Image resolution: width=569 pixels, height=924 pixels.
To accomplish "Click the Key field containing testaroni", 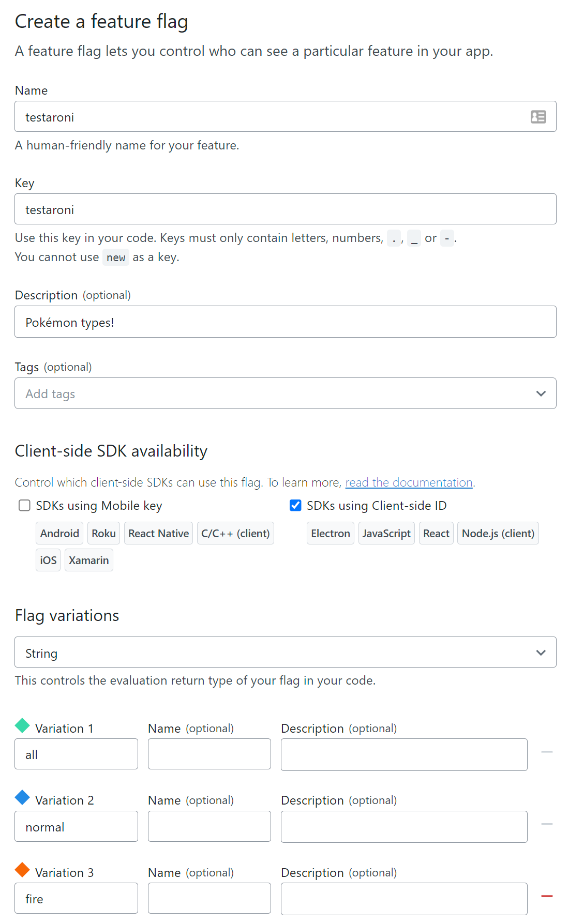I will click(285, 209).
